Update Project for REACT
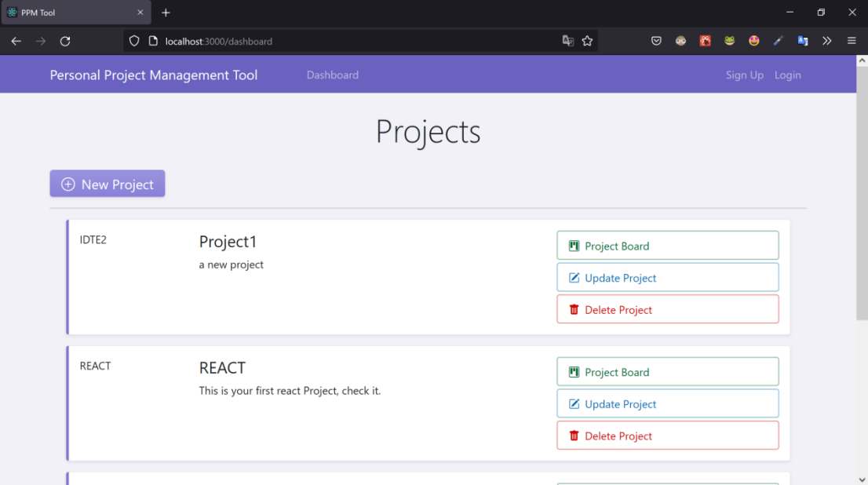Viewport: 868px width, 485px height. click(x=668, y=403)
